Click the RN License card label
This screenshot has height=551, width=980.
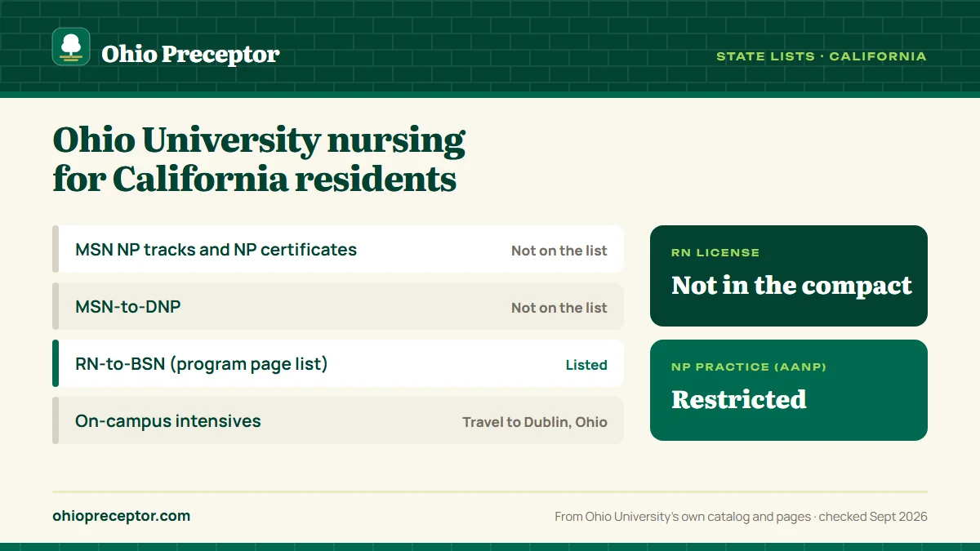(715, 253)
